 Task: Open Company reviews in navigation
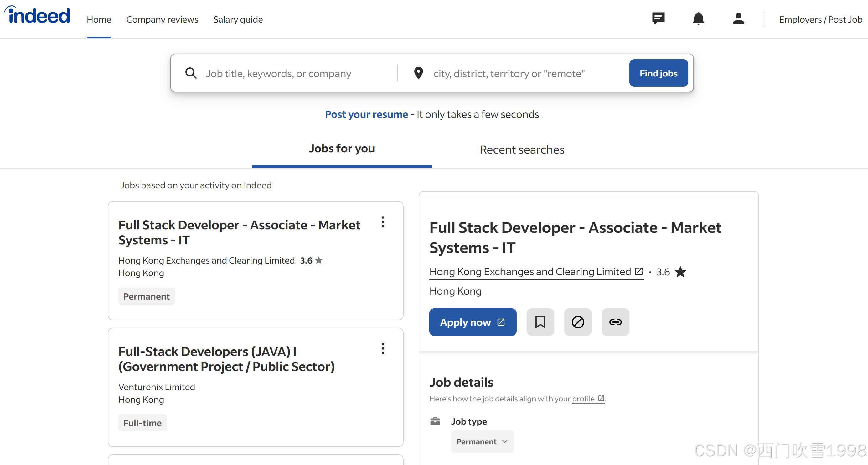pos(162,19)
